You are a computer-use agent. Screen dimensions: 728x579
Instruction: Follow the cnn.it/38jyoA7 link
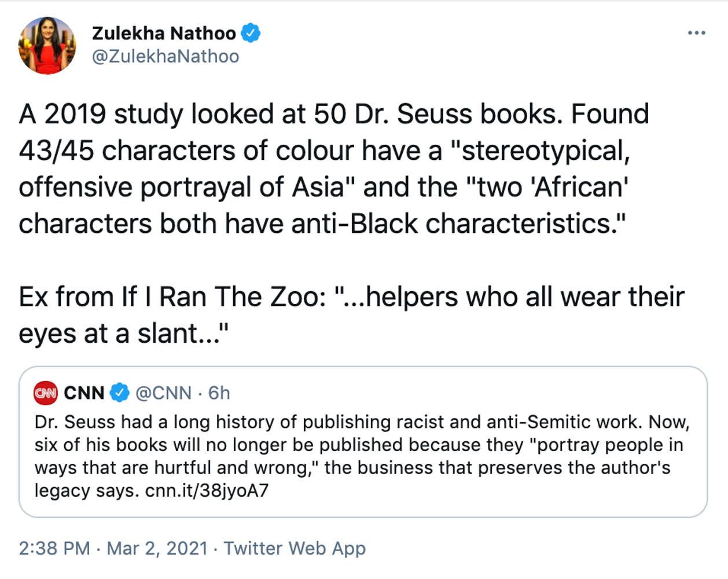pyautogui.click(x=207, y=491)
